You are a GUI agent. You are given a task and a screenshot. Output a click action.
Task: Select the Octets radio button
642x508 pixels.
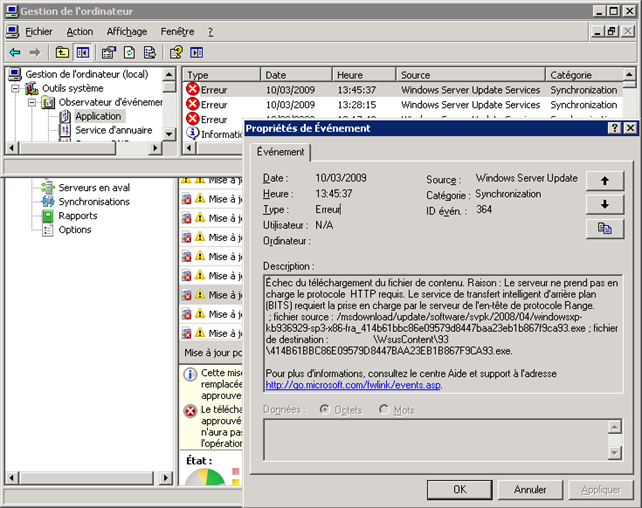pyautogui.click(x=325, y=409)
